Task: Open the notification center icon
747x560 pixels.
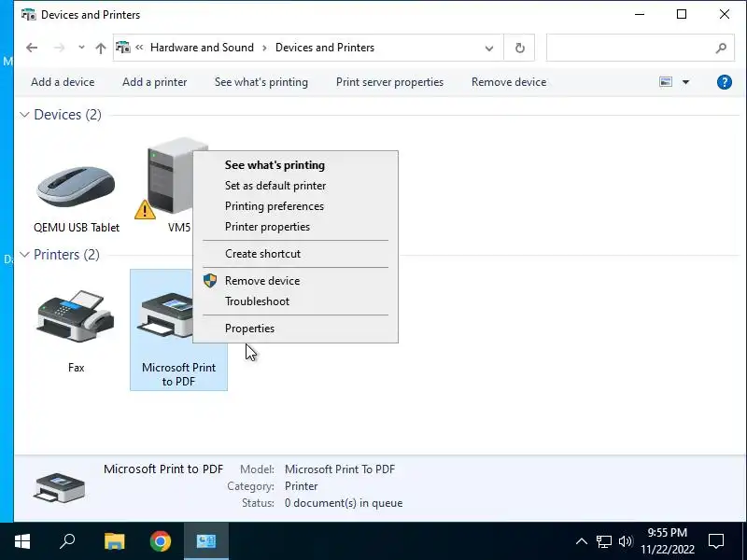Action: click(716, 541)
